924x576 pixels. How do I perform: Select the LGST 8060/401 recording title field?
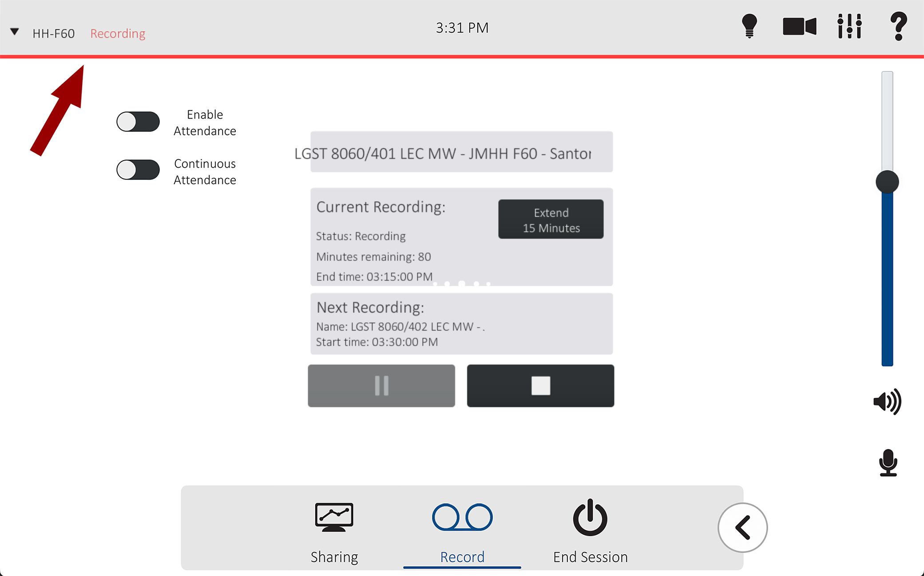461,152
